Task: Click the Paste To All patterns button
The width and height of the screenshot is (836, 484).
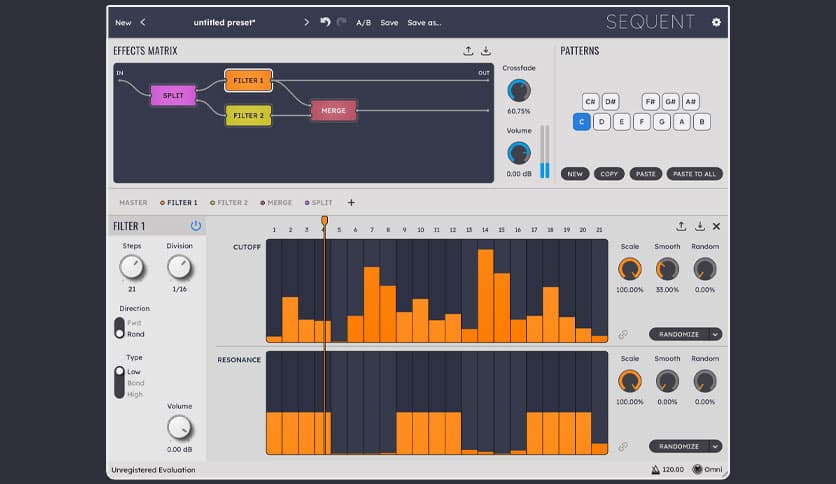Action: pyautogui.click(x=694, y=174)
